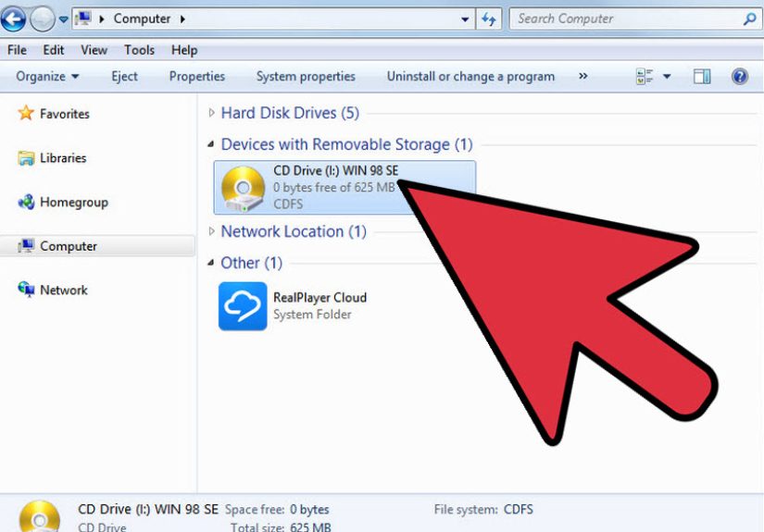Open the Organize dropdown
This screenshot has height=532, width=764.
(48, 77)
